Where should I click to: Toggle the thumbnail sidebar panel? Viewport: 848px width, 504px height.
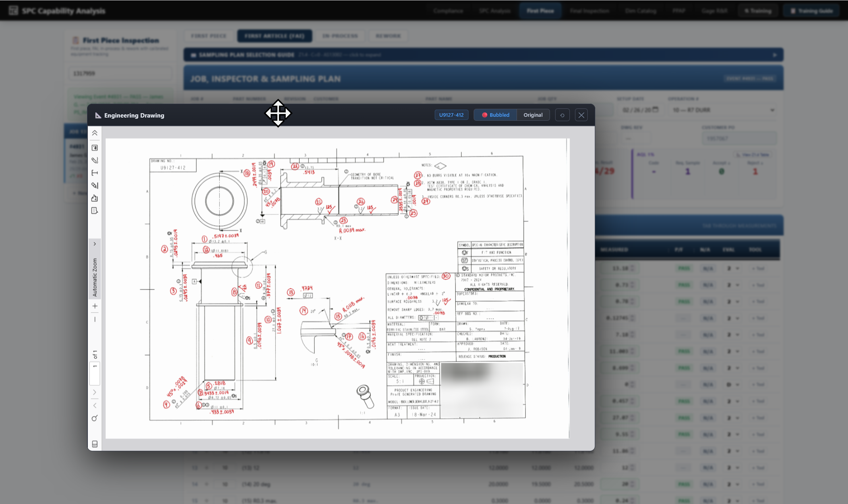tap(95, 147)
